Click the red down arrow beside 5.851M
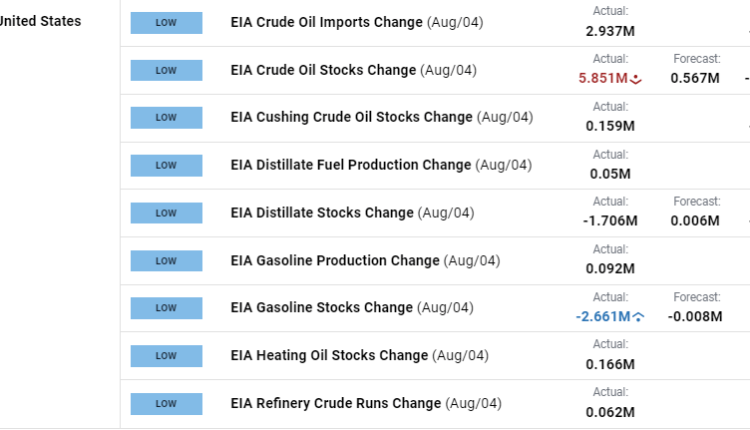 click(x=637, y=79)
